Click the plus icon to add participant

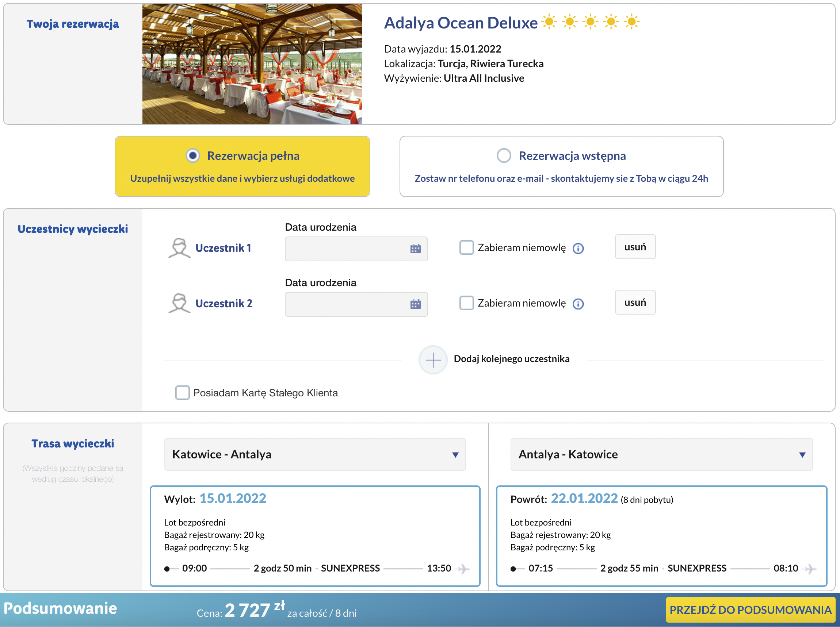pyautogui.click(x=433, y=360)
